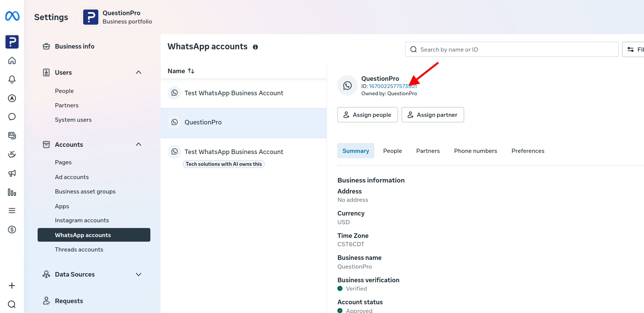Image resolution: width=644 pixels, height=313 pixels.
Task: Open notifications bell in left rail
Action: [12, 79]
